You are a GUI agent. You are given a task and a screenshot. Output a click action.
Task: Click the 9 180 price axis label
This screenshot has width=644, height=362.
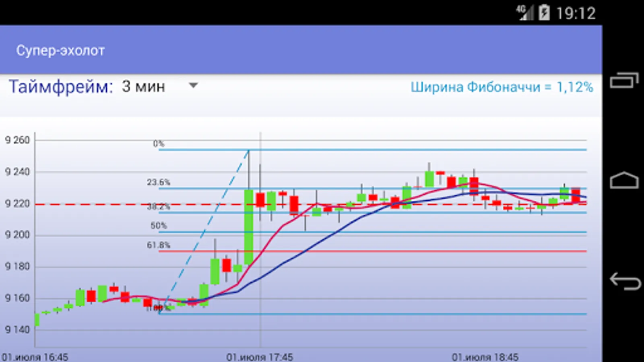point(17,266)
